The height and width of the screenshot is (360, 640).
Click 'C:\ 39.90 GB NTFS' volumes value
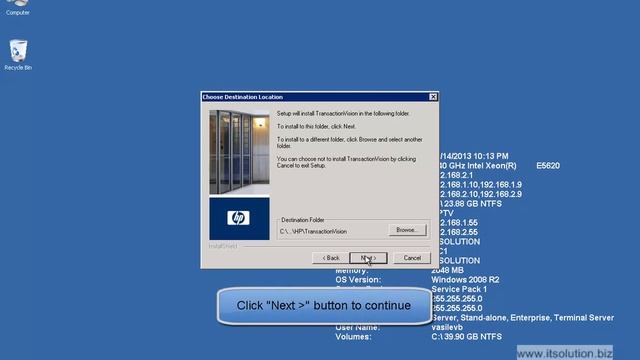click(466, 337)
